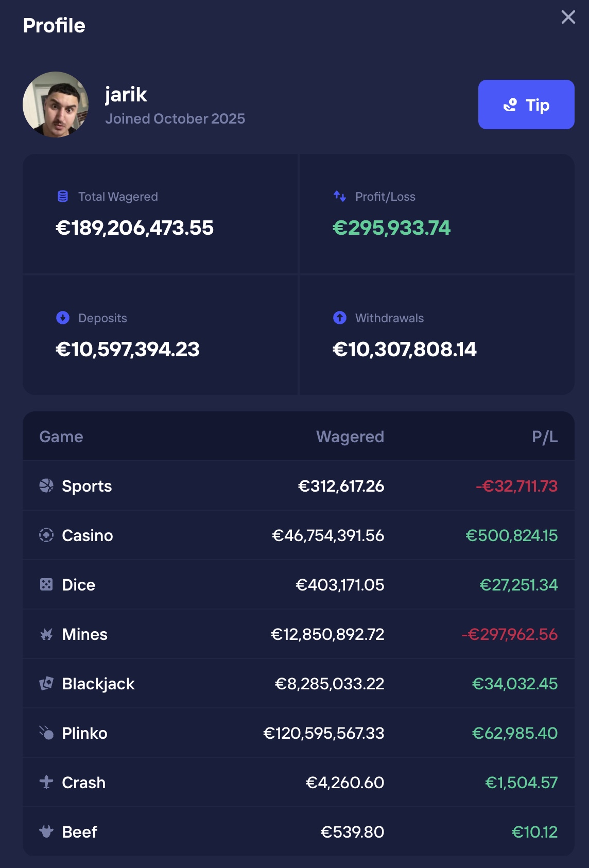The image size is (589, 868).
Task: Click the Beef game icon
Action: [46, 831]
